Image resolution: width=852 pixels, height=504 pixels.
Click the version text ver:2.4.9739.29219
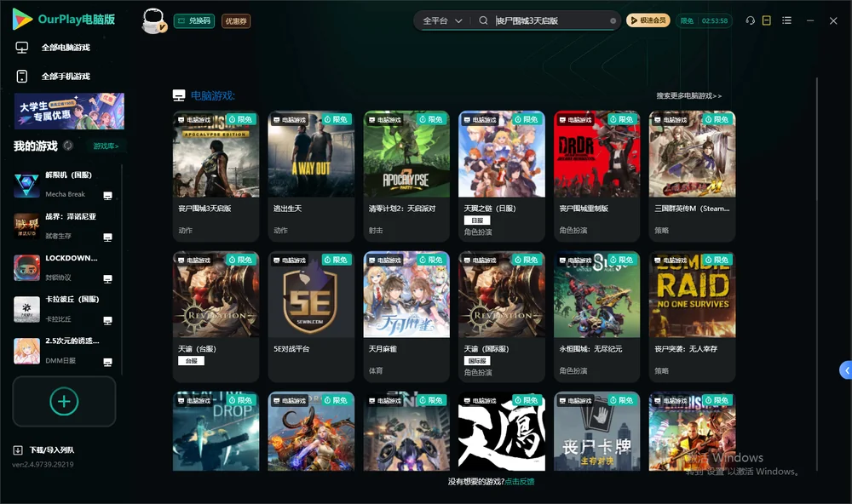43,464
